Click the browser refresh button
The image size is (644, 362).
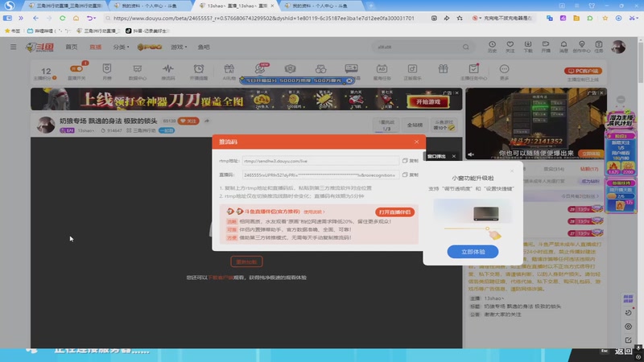click(63, 18)
